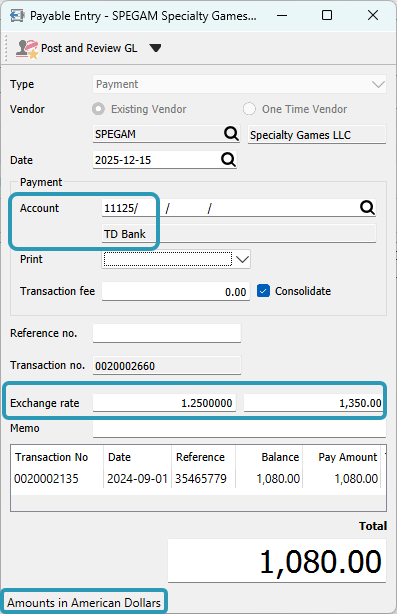This screenshot has height=614, width=397.
Task: Open the payment account search magnifier
Action: pos(367,208)
